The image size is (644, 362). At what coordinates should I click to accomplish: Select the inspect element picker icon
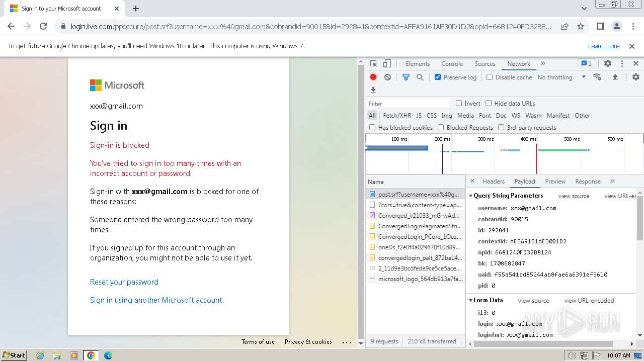(x=373, y=64)
